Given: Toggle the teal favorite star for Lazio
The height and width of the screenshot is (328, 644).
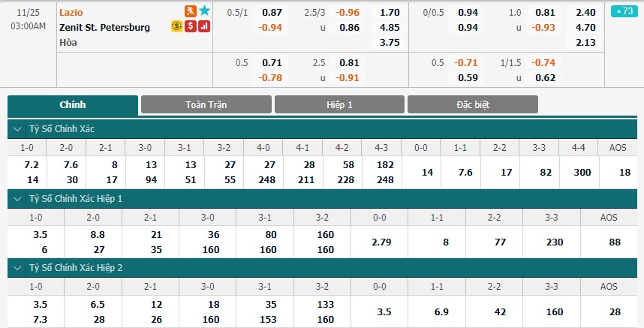Looking at the screenshot, I should click(204, 11).
